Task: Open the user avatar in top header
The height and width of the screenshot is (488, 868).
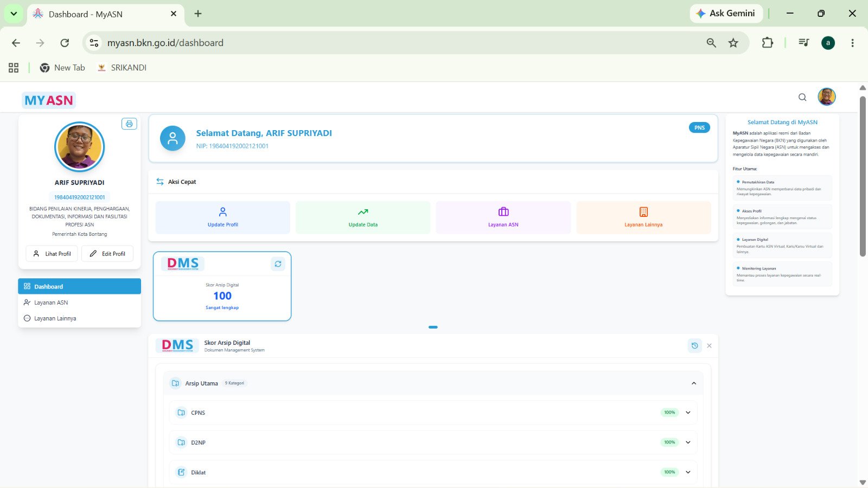Action: (827, 97)
